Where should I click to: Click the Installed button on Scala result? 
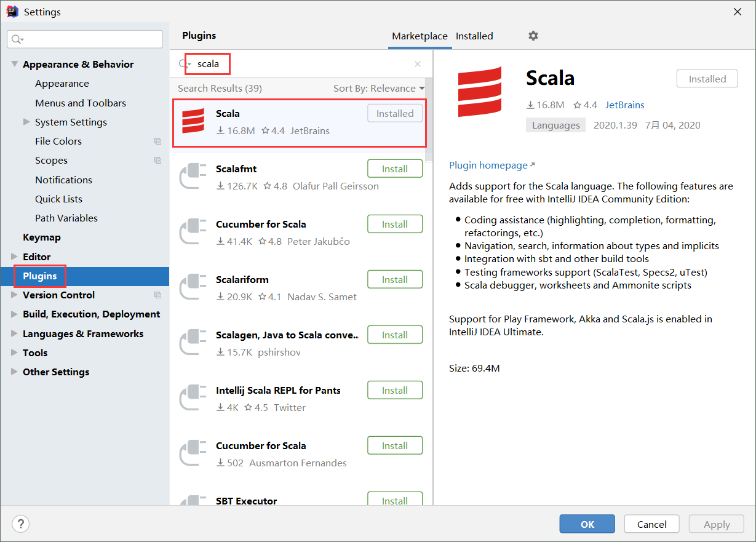tap(395, 114)
